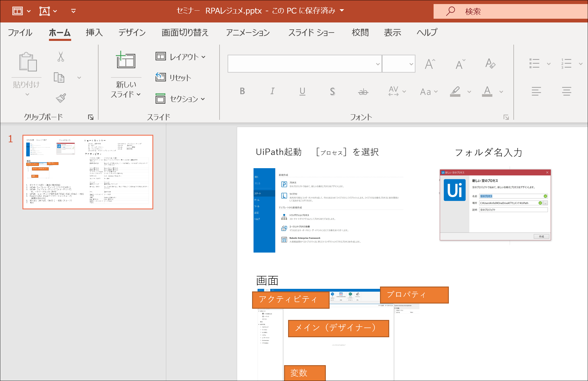Click the Format Painter brush icon

pyautogui.click(x=61, y=98)
